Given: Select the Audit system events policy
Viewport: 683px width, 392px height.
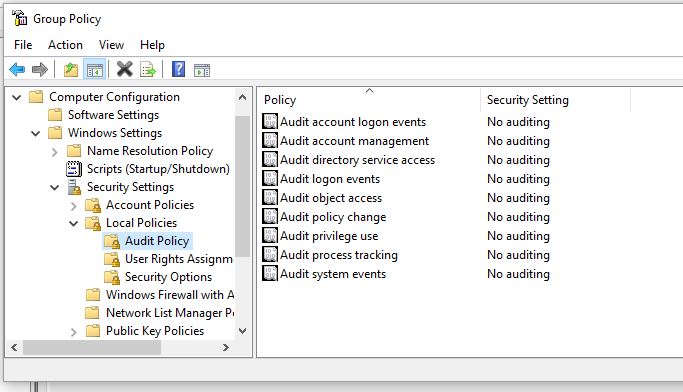Looking at the screenshot, I should (333, 274).
